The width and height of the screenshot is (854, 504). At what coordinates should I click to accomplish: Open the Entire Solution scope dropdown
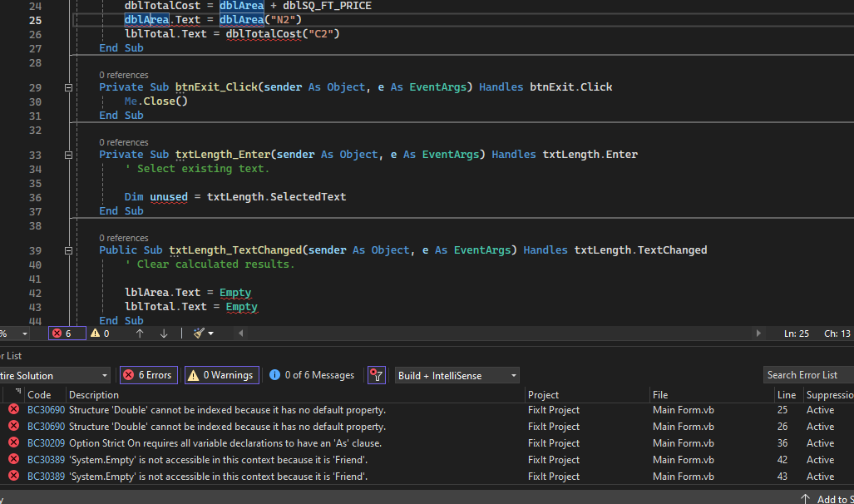pyautogui.click(x=54, y=376)
